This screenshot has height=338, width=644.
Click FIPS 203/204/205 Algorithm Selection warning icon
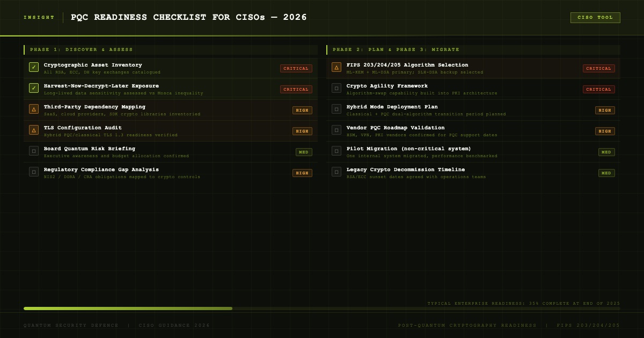(x=336, y=67)
